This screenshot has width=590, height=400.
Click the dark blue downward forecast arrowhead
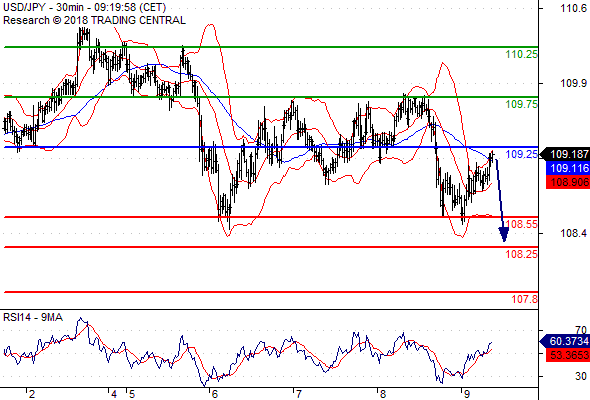(504, 234)
